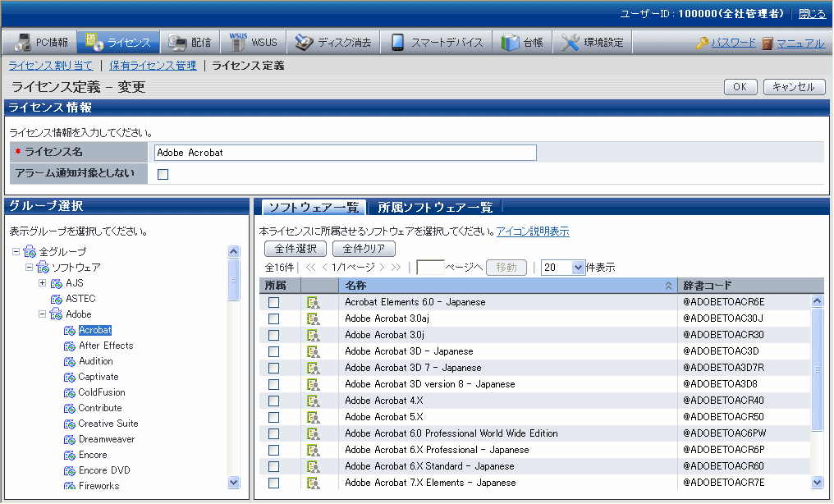Select After Effects group icon
This screenshot has height=504, width=834.
point(70,346)
